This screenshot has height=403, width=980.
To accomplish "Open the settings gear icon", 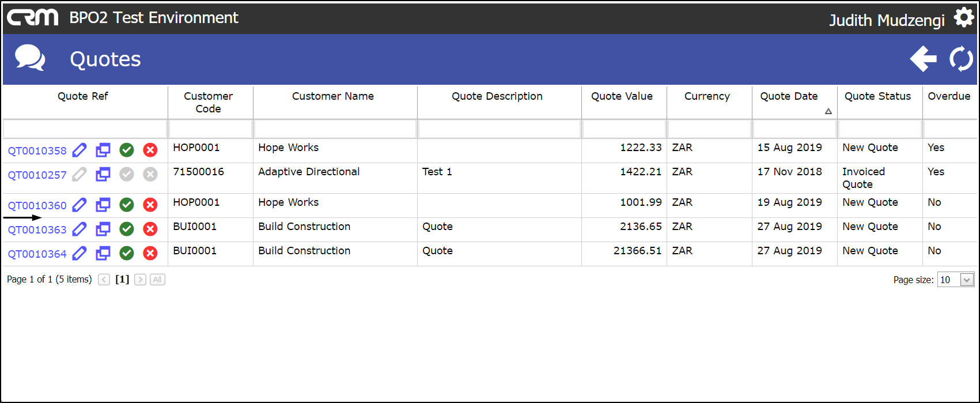I will pos(964,18).
